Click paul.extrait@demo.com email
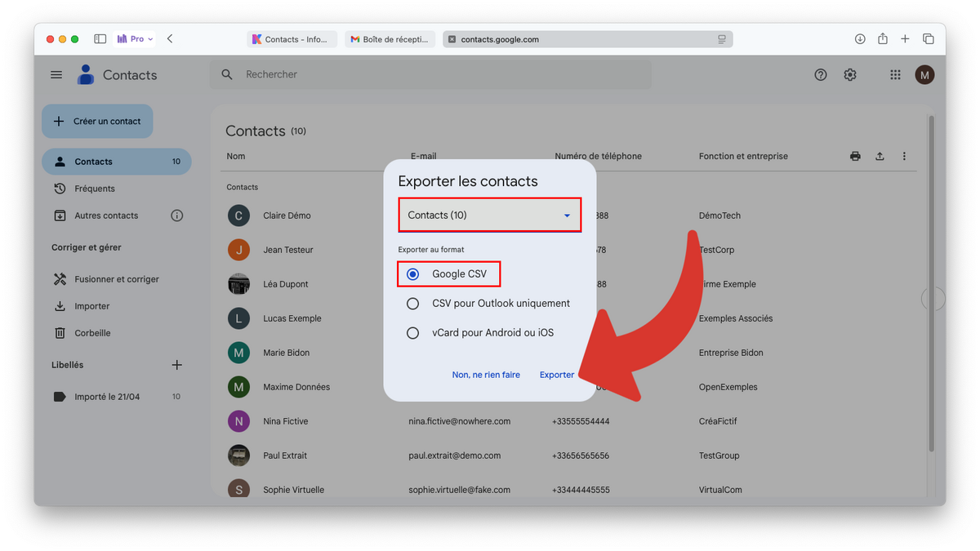980x551 pixels. (x=455, y=455)
